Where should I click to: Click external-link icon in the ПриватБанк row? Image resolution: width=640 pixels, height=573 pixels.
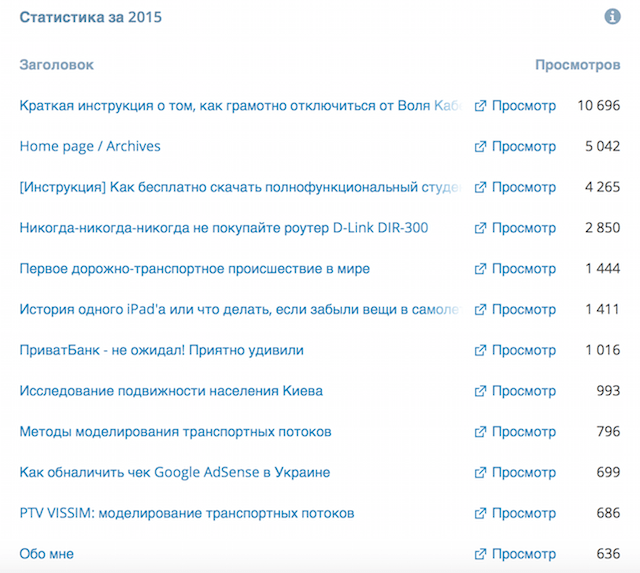[480, 351]
